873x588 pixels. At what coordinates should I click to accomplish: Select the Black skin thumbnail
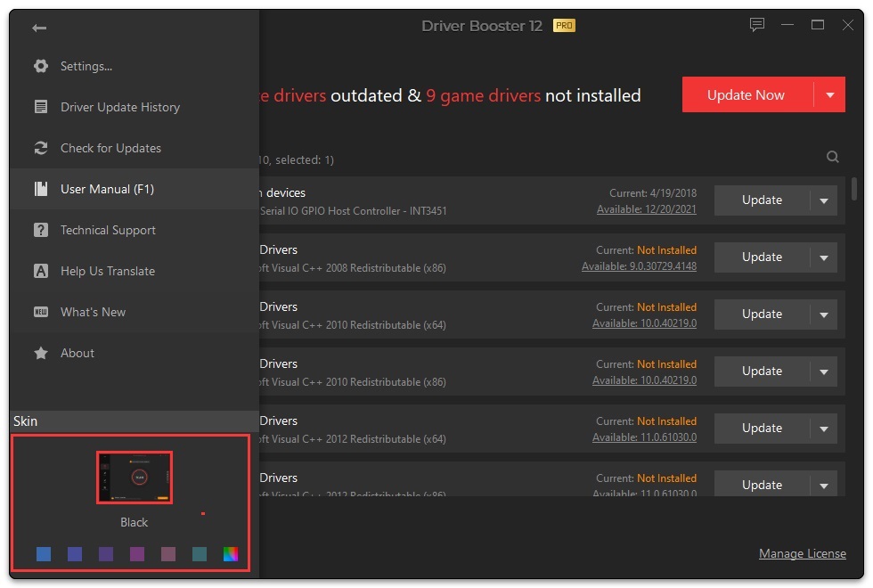135,478
